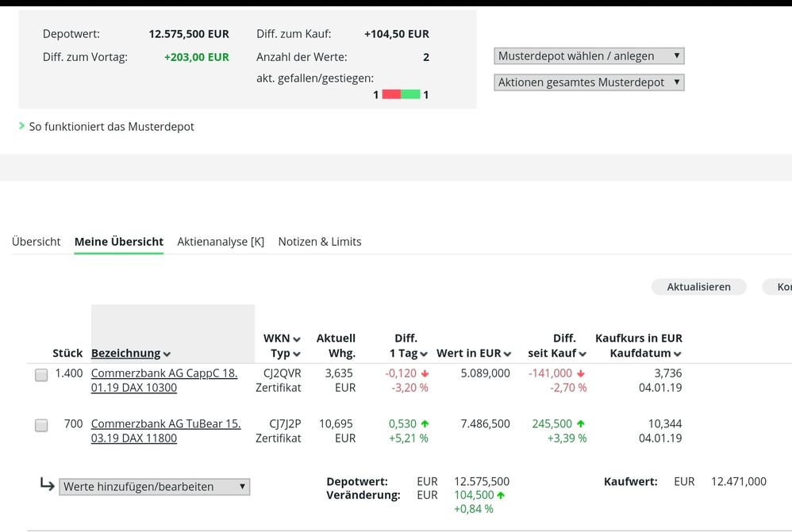The width and height of the screenshot is (792, 532).
Task: Select the checkbox for Commerzbank TuBear position
Action: pos(40,425)
